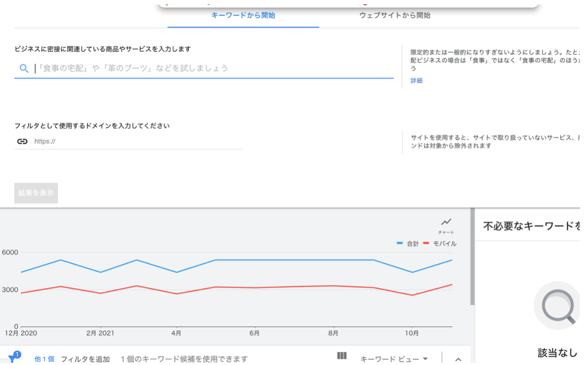Click フィルタを追加
Screen dimensions: 588x365
click(85, 359)
